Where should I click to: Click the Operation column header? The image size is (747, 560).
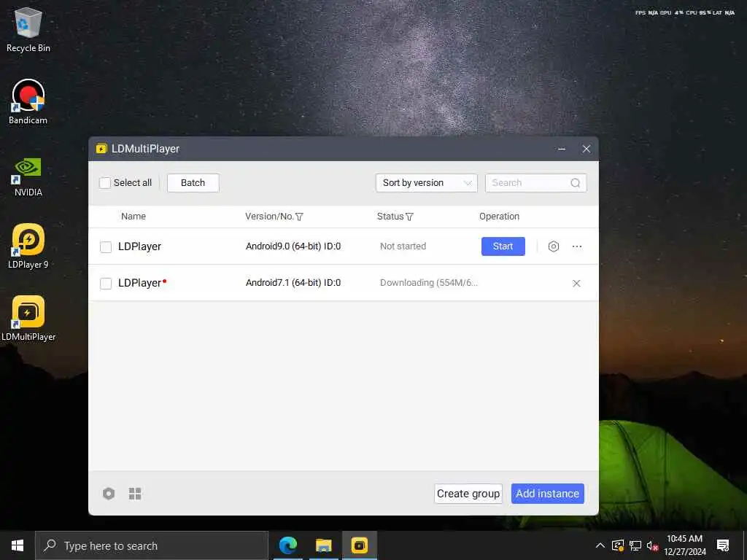point(499,216)
